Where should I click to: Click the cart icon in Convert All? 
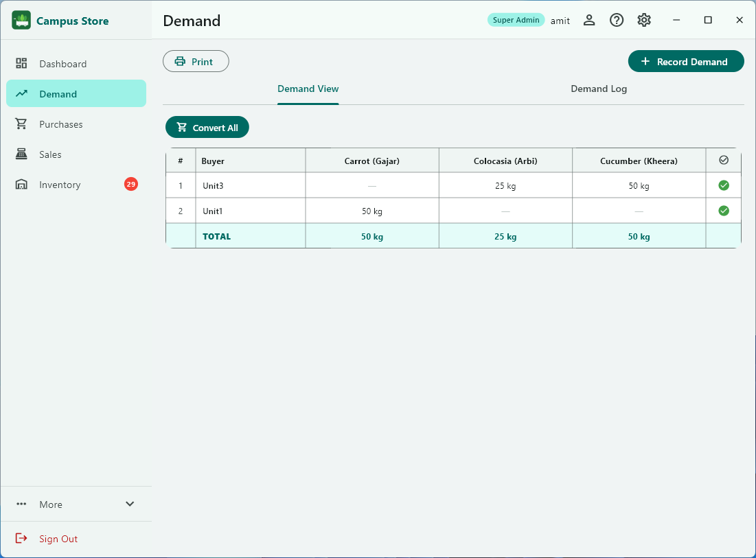(182, 127)
